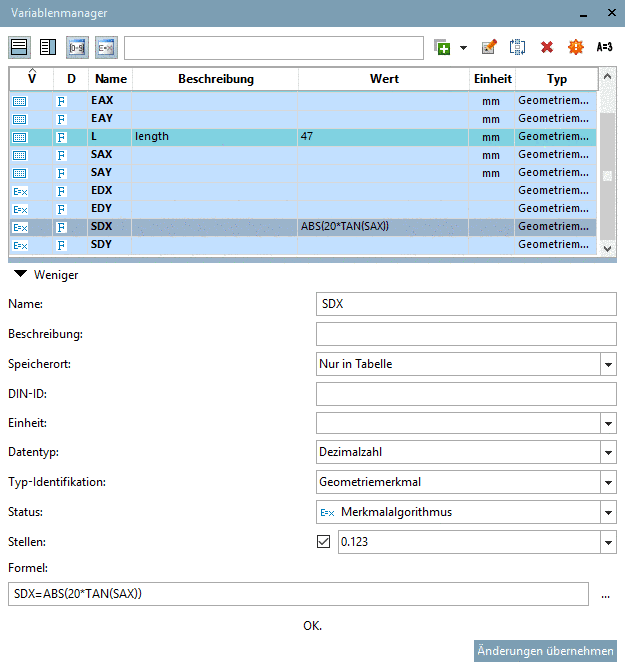This screenshot has height=671, width=625.
Task: Sort by the Einheit column header
Action: 492,79
